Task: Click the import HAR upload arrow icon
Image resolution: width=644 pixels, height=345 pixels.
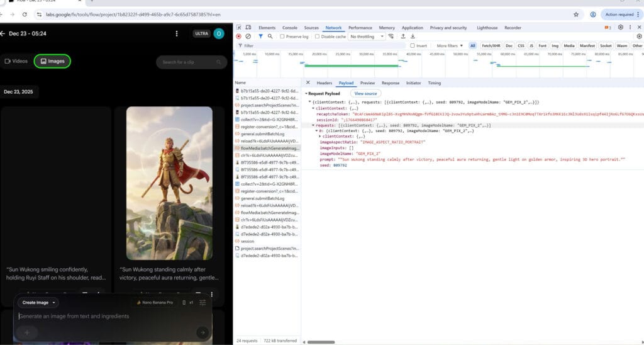Action: coord(403,37)
